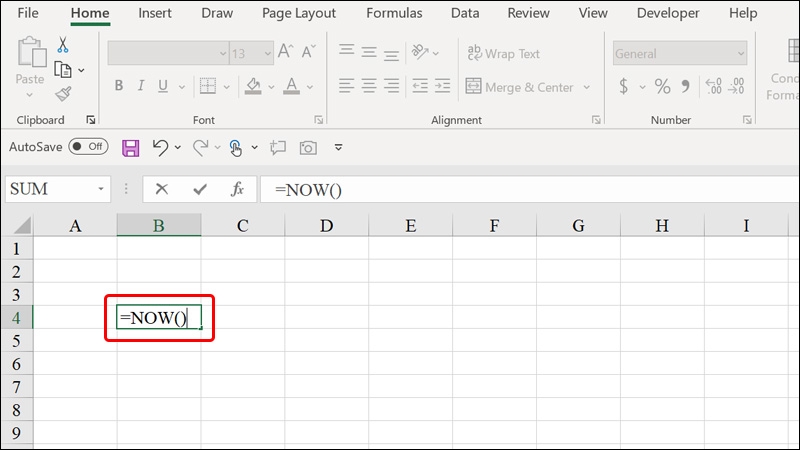Toggle AutoSave switch

88,146
